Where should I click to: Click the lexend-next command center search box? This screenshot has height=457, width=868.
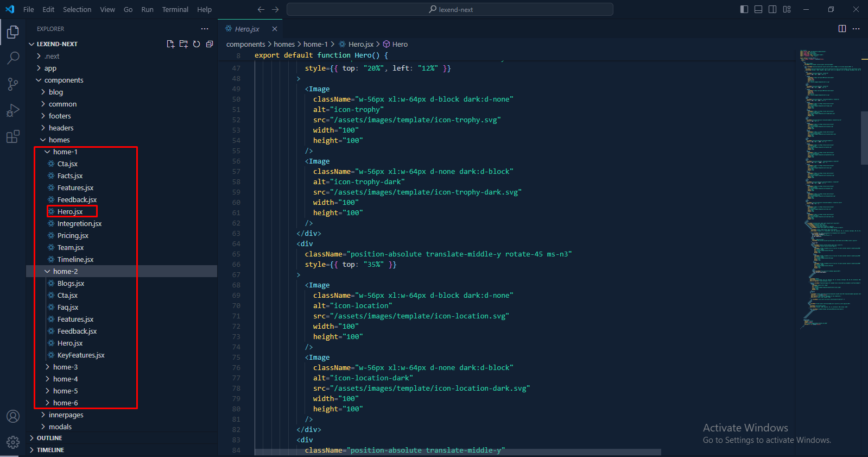point(449,9)
